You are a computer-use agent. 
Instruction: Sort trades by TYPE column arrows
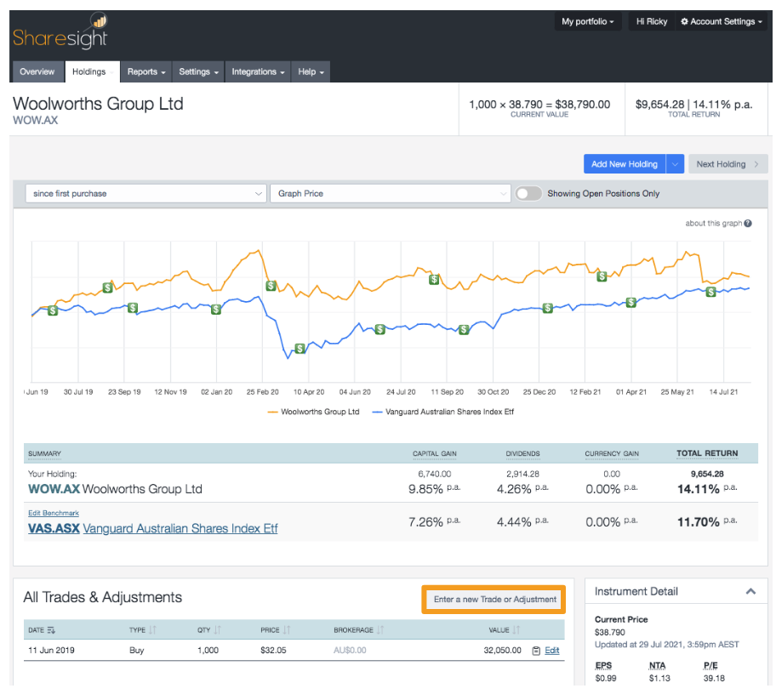152,629
